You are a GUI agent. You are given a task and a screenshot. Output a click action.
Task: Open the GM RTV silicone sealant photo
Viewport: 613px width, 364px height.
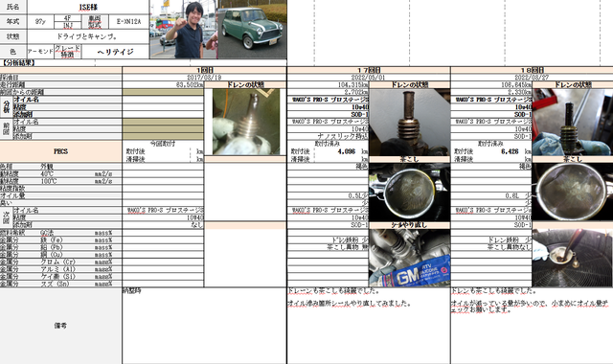[x=409, y=258]
